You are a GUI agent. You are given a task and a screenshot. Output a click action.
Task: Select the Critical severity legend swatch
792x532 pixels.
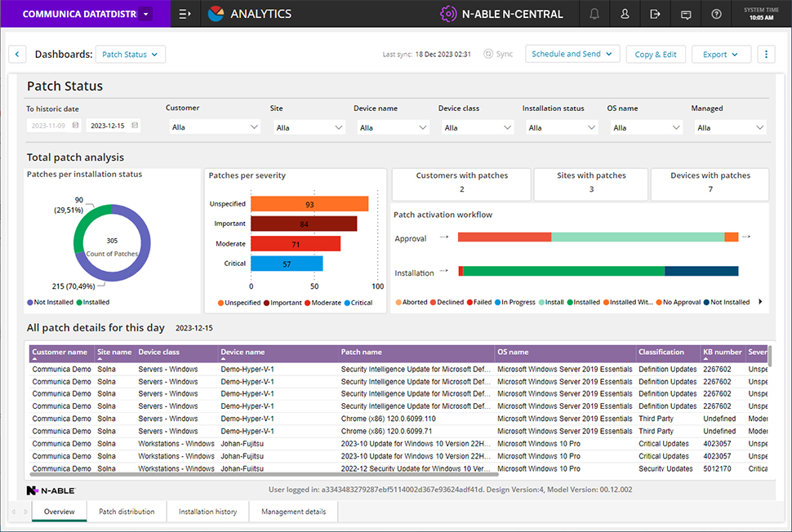click(347, 303)
